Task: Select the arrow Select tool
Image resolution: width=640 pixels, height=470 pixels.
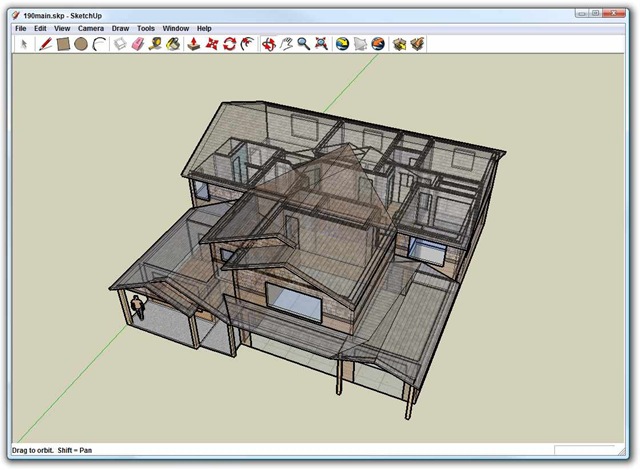Action: [x=24, y=44]
